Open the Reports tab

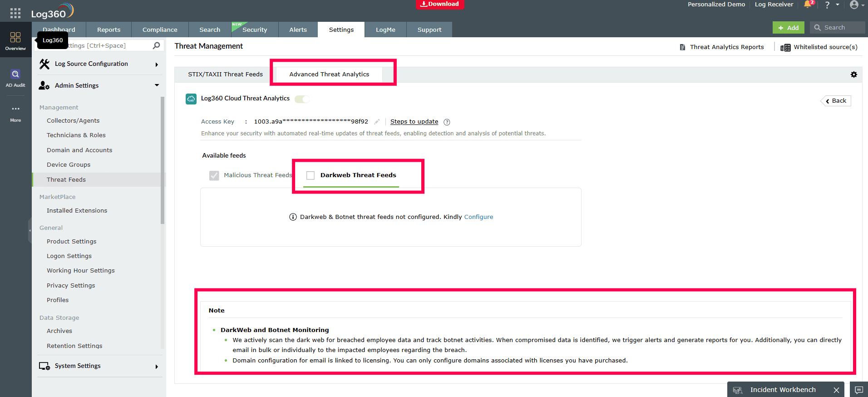click(x=109, y=30)
